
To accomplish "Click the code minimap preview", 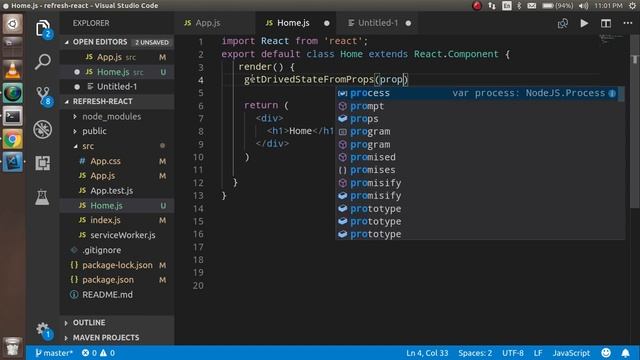I will click(x=611, y=40).
